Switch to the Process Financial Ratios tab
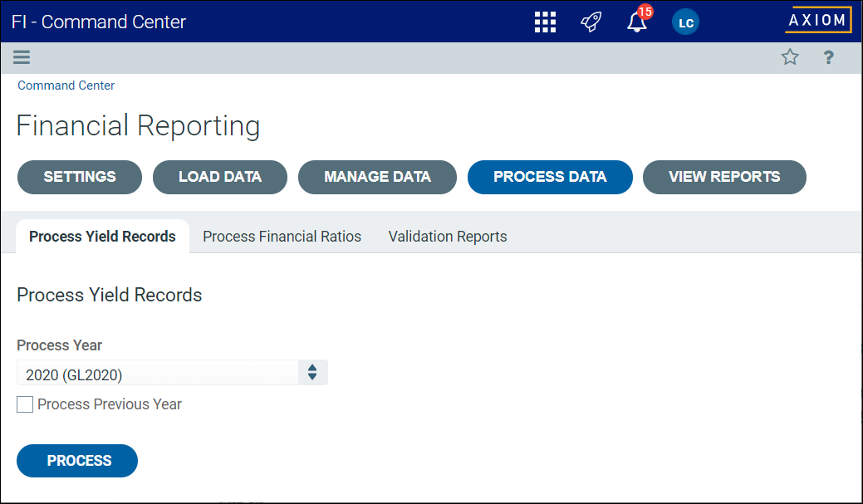Screen dimensions: 863x504 [282, 237]
